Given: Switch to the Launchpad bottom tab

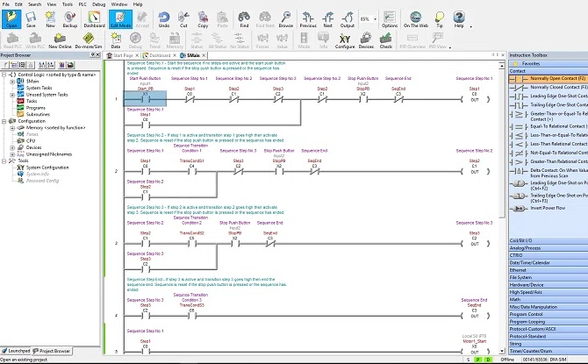Looking at the screenshot, I should pyautogui.click(x=16, y=351).
